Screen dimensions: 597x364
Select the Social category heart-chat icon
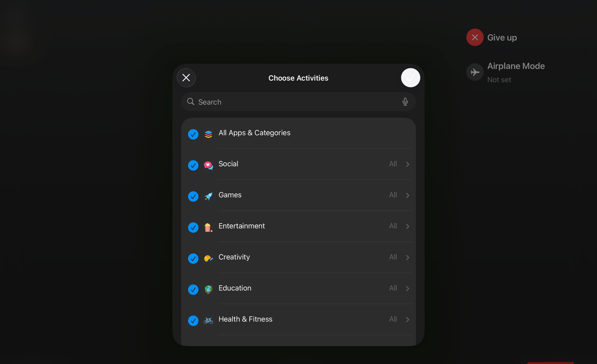point(208,165)
